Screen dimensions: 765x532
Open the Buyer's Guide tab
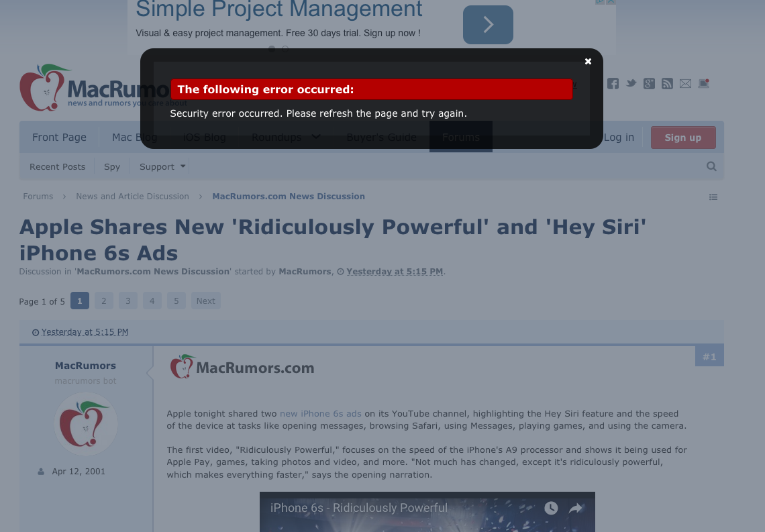[382, 138]
